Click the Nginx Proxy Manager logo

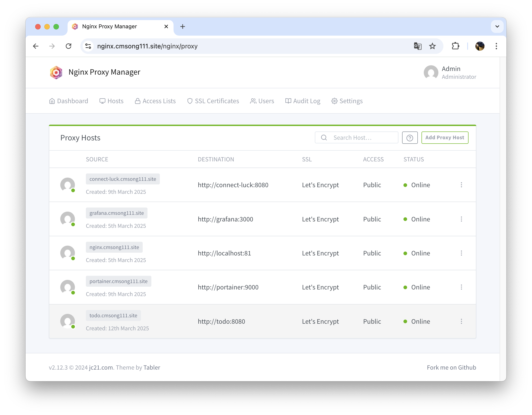pos(56,72)
